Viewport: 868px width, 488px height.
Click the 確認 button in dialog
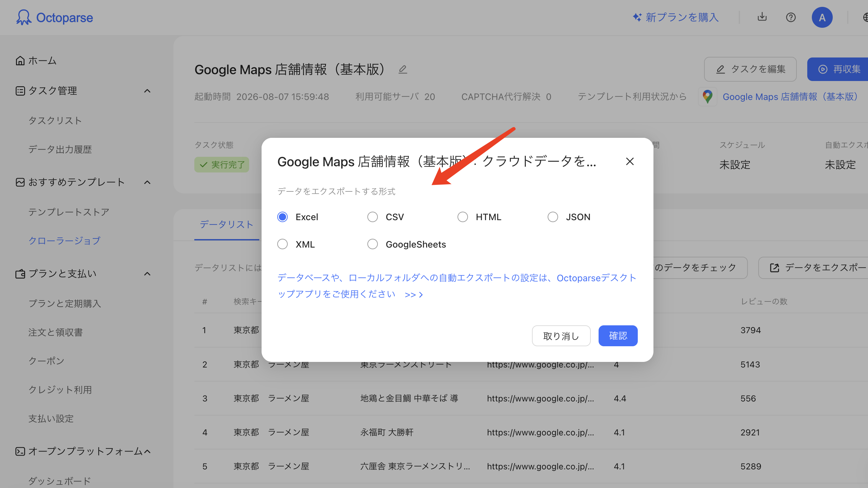[618, 336]
